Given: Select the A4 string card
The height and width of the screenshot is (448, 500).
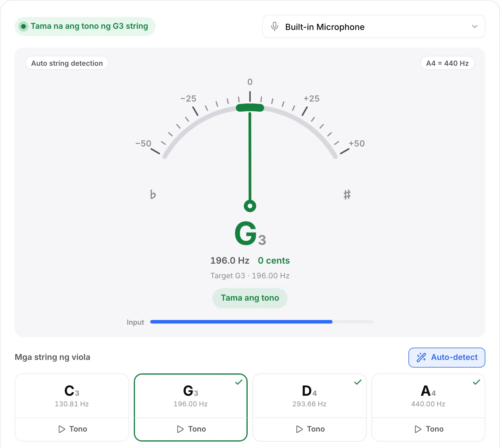Looking at the screenshot, I should coord(428,395).
